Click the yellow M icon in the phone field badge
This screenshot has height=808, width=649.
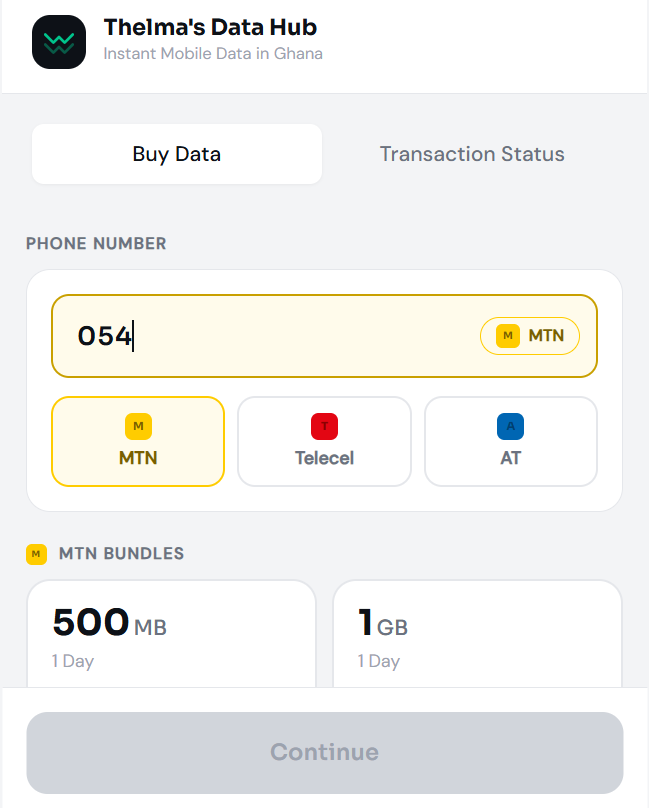pyautogui.click(x=508, y=336)
